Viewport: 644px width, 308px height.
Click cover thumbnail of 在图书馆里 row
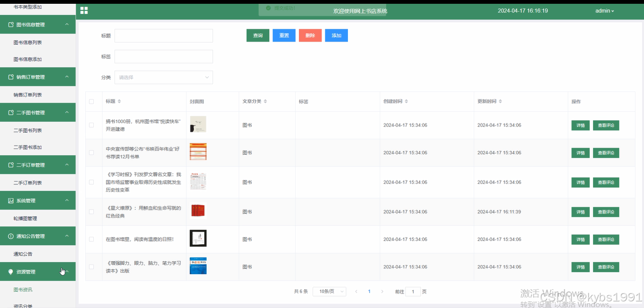pyautogui.click(x=198, y=238)
